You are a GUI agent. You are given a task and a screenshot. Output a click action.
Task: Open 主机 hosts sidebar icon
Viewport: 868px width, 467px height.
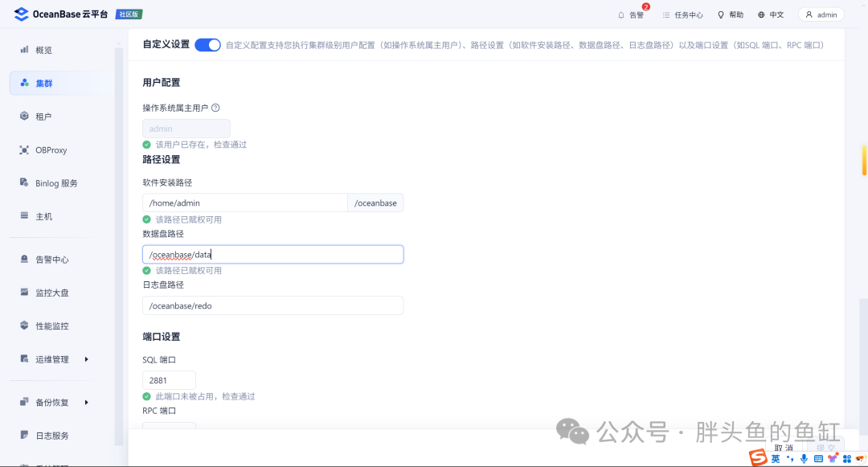[24, 215]
